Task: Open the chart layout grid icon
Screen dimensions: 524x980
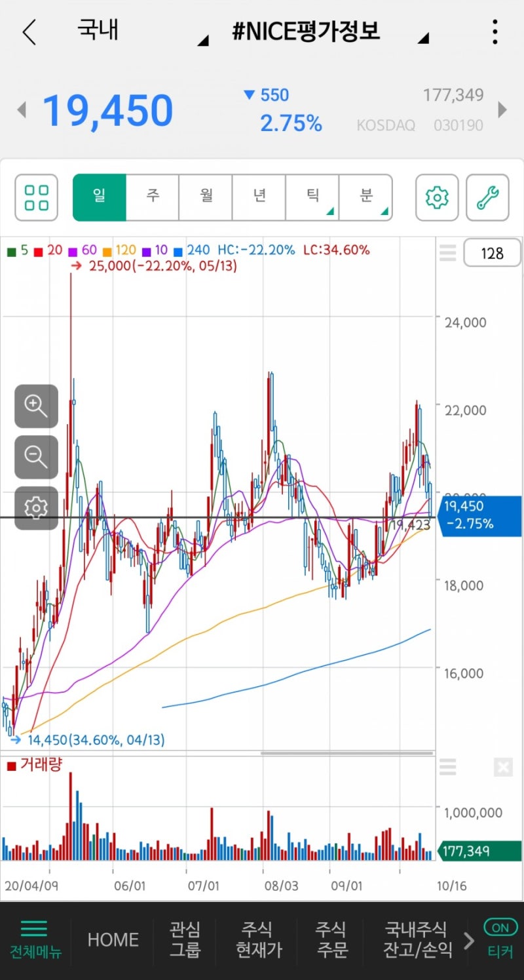Action: click(37, 197)
